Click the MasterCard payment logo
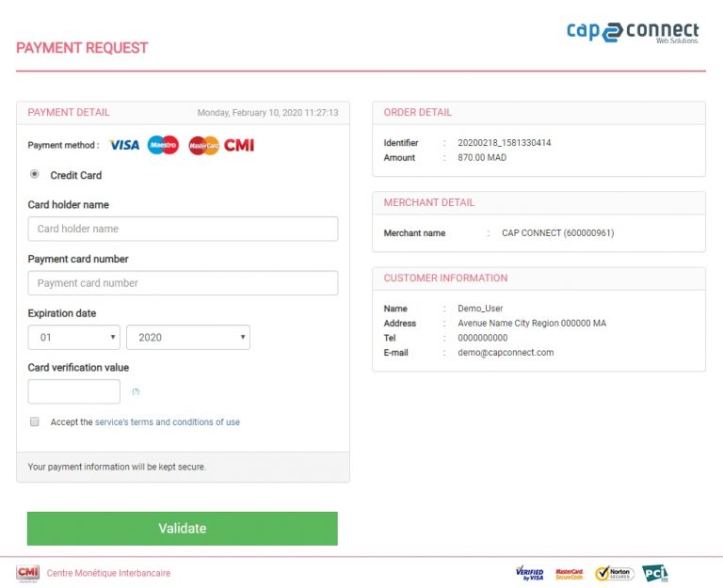 [203, 145]
